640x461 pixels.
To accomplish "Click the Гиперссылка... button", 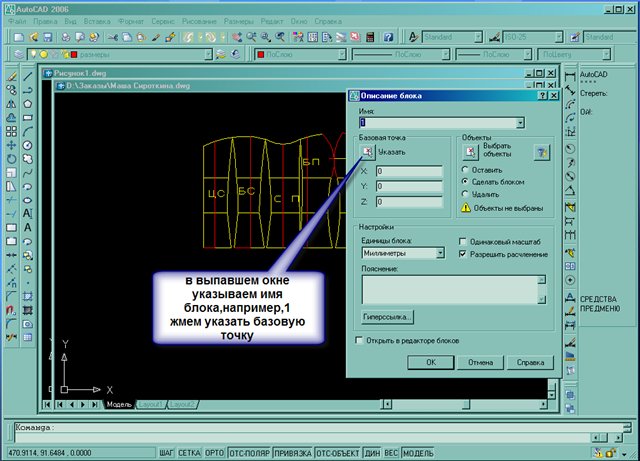I will pyautogui.click(x=387, y=317).
